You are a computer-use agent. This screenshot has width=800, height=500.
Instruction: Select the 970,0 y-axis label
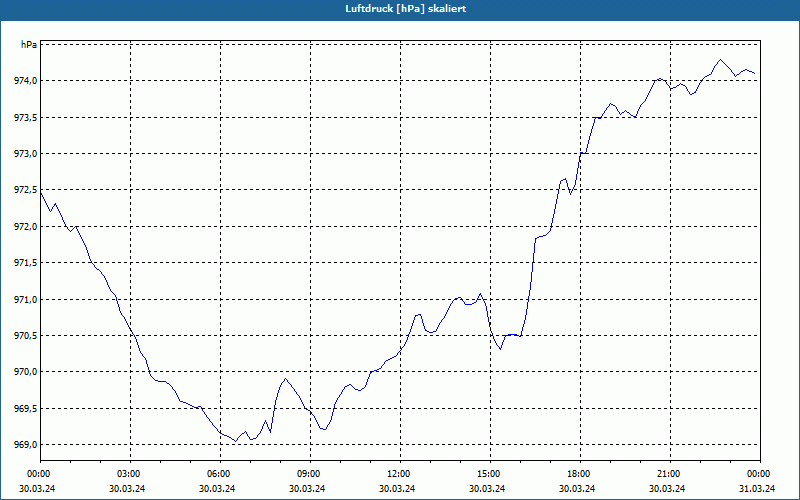pyautogui.click(x=24, y=372)
